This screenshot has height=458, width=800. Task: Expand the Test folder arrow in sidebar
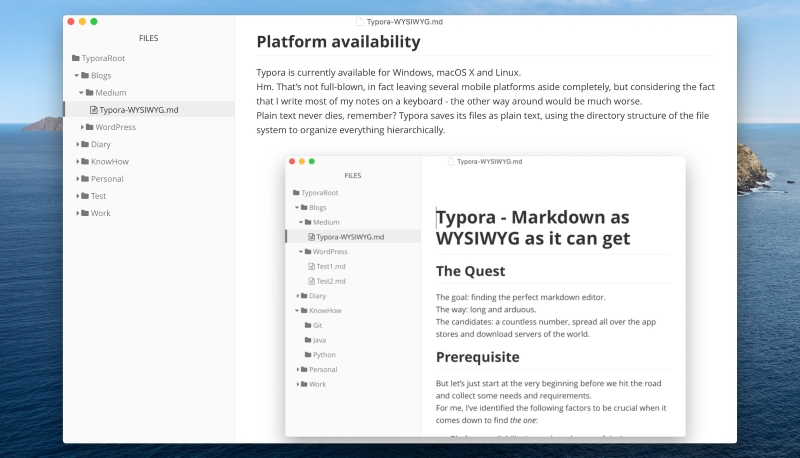click(x=78, y=196)
